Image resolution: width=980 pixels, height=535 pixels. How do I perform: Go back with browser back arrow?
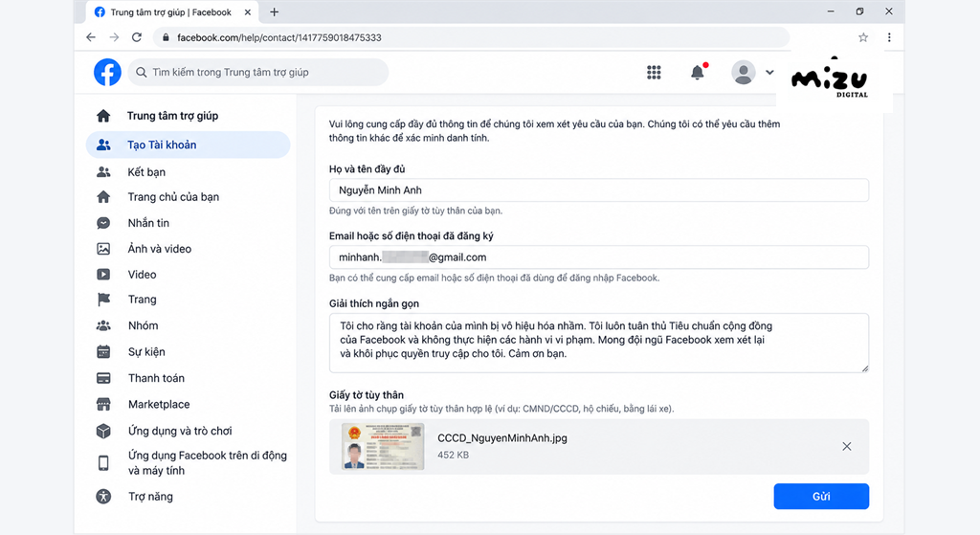pos(91,37)
